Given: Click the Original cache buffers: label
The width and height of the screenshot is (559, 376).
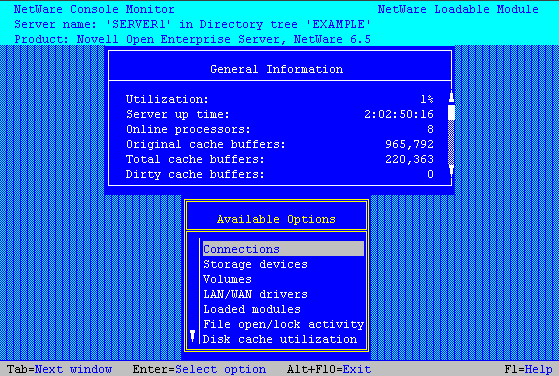Looking at the screenshot, I should (206, 144).
